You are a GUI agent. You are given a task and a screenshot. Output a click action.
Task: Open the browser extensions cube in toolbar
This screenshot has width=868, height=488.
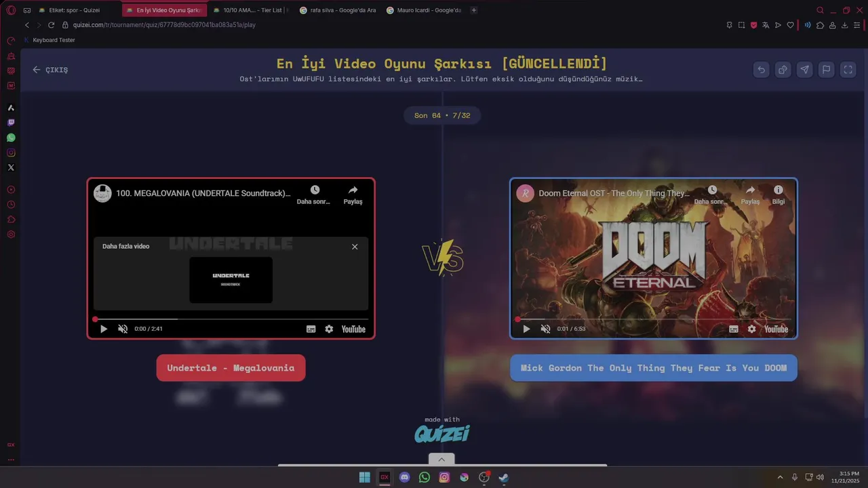(x=820, y=25)
